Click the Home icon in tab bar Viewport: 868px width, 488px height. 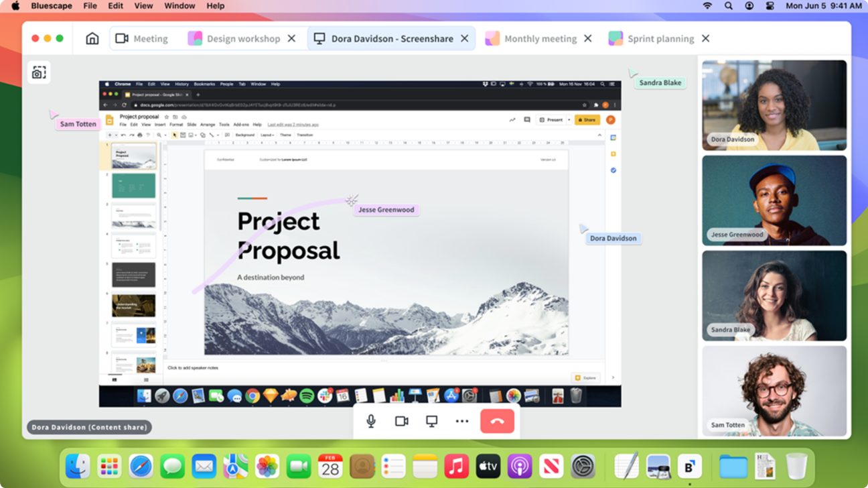point(92,39)
